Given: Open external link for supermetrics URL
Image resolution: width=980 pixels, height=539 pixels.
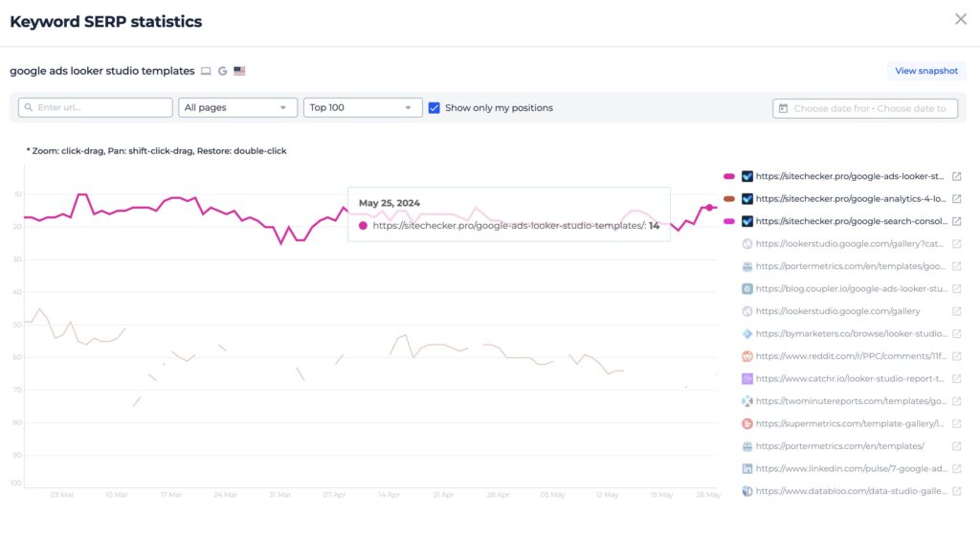Looking at the screenshot, I should (956, 424).
